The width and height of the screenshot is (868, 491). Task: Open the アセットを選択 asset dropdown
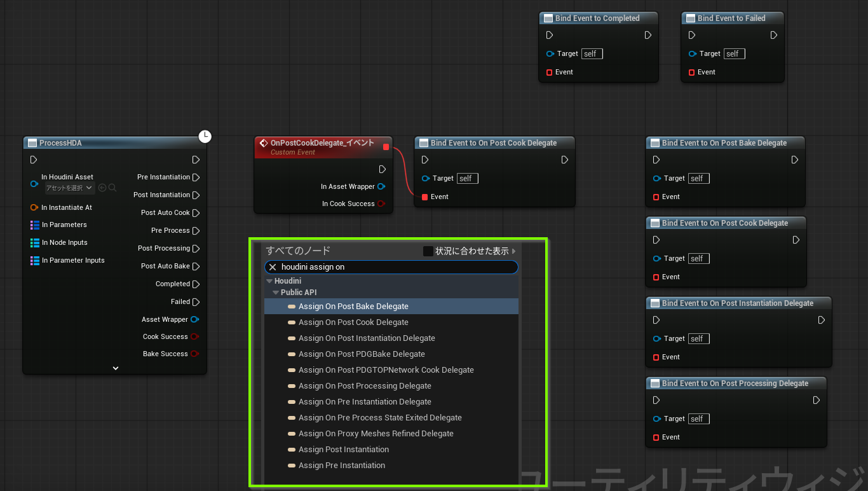click(69, 188)
